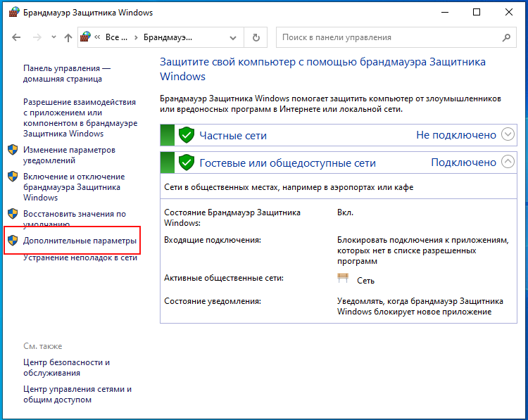Click shield icon next to 'Изменение параметров уведомлений'
The image size is (528, 420).
pos(13,150)
